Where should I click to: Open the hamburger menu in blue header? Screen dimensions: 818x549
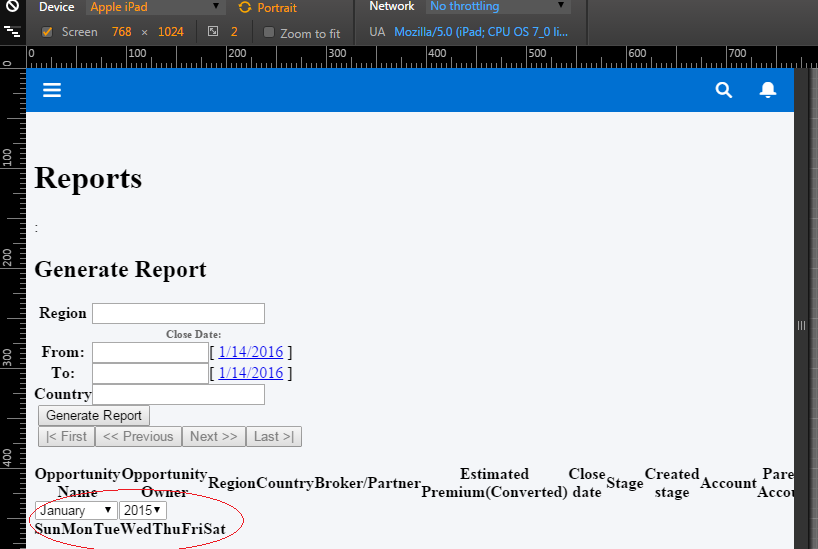pyautogui.click(x=52, y=90)
